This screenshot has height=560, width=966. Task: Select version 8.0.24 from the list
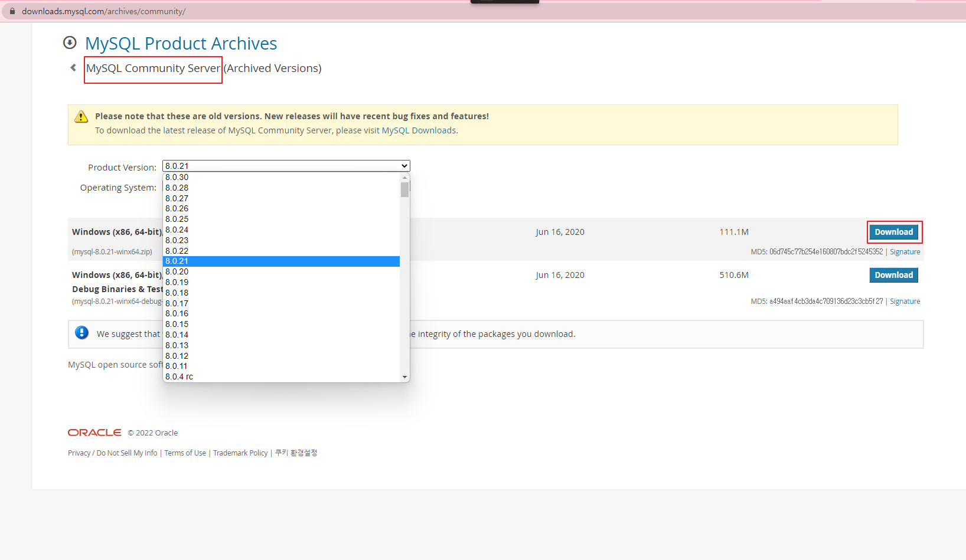(281, 230)
